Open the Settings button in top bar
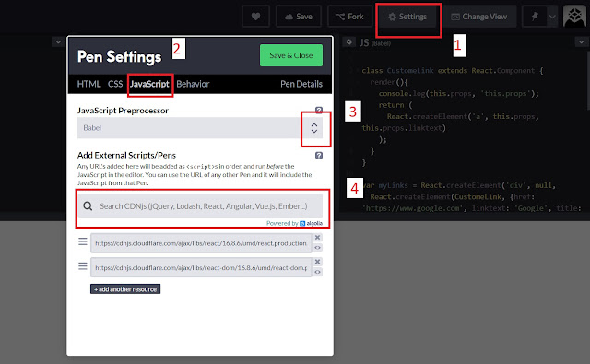This screenshot has width=590, height=364. 407,17
